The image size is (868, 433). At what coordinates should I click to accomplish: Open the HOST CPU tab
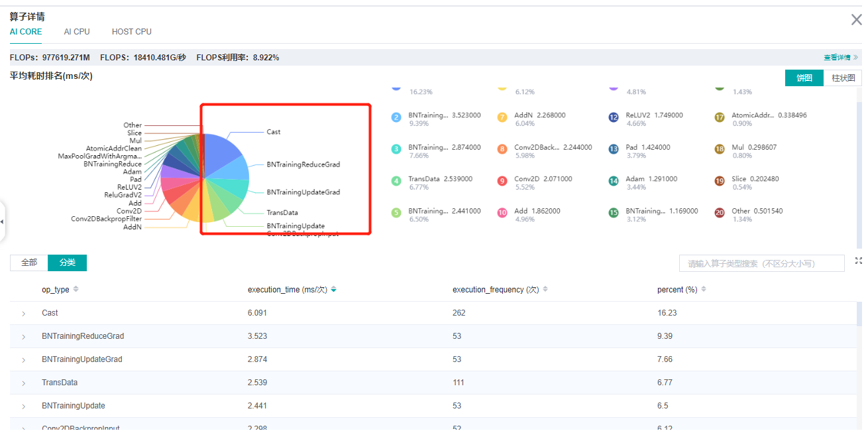[x=131, y=32]
